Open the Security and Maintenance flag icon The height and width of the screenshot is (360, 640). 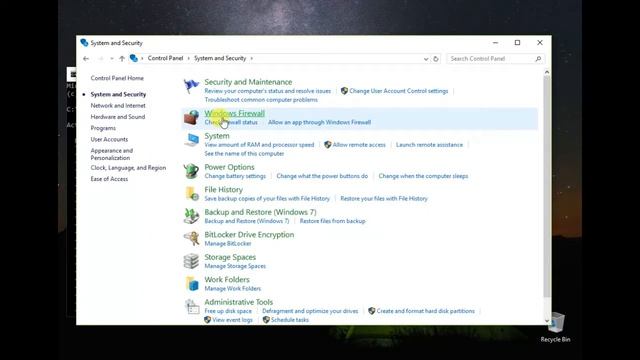click(191, 86)
